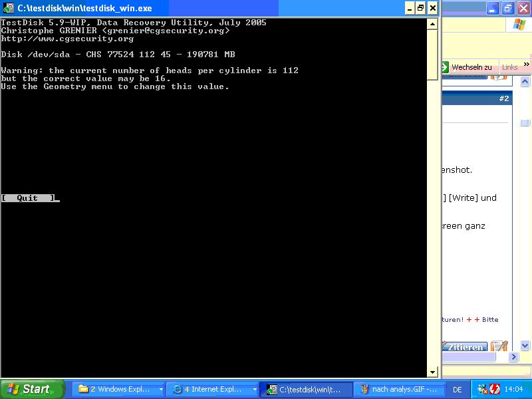Close the testdisk_win.exe console window
Screen dimensions: 532x399
click(x=433, y=8)
